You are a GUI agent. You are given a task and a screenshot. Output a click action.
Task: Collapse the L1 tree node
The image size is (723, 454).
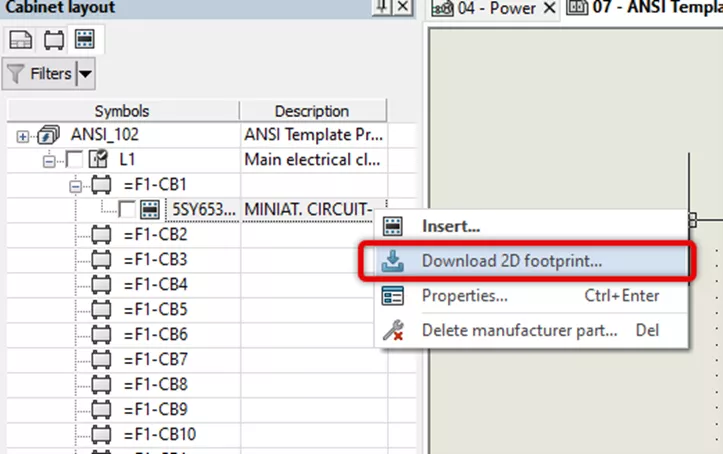click(x=49, y=160)
